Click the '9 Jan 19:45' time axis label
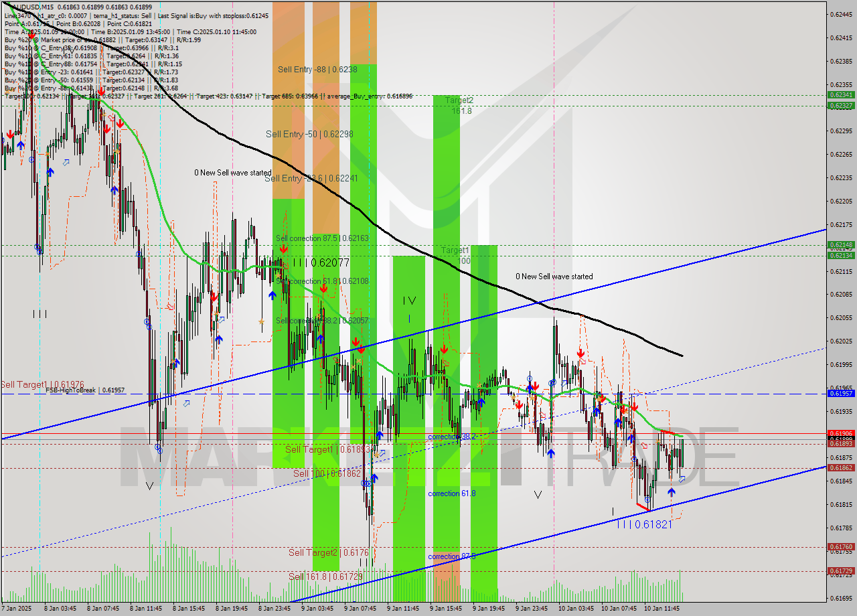Image resolution: width=857 pixels, height=616 pixels. 488,609
